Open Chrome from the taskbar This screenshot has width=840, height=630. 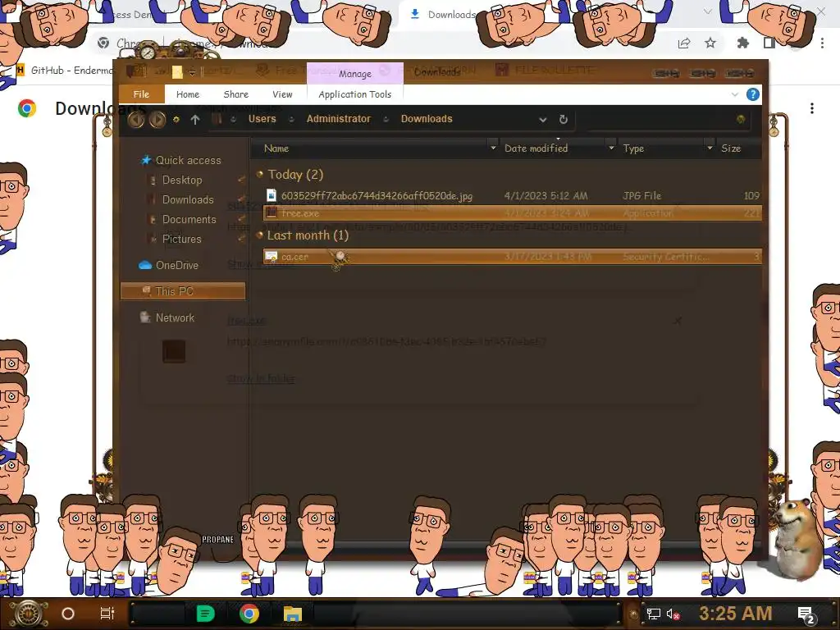pos(249,614)
